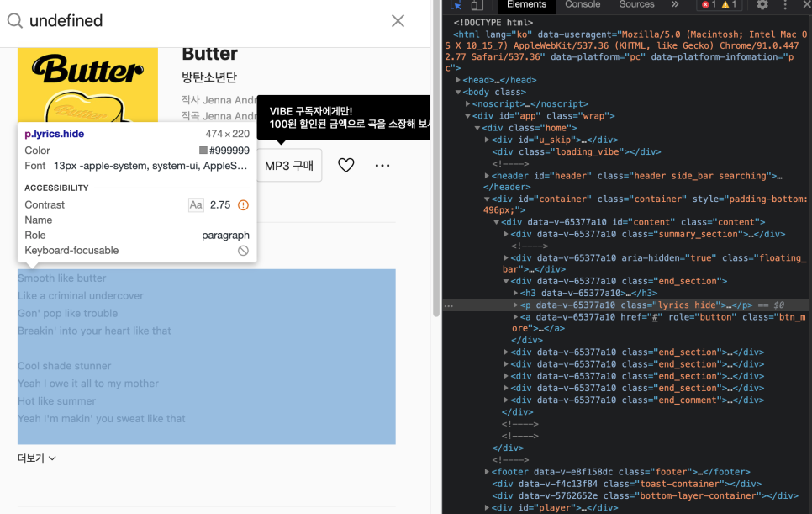The width and height of the screenshot is (812, 514).
Task: Click the '작곡 Jenna Andr' composer credit line
Action: point(219,116)
